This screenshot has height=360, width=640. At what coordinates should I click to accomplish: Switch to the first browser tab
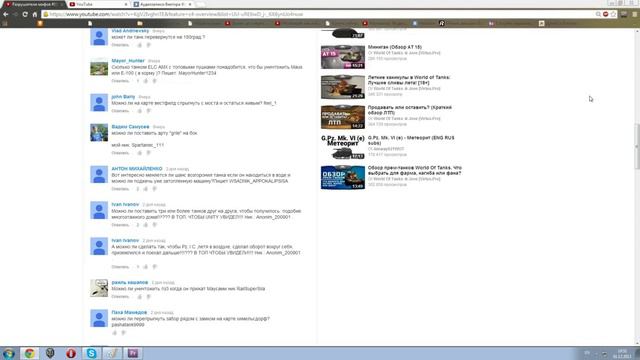pos(33,4)
